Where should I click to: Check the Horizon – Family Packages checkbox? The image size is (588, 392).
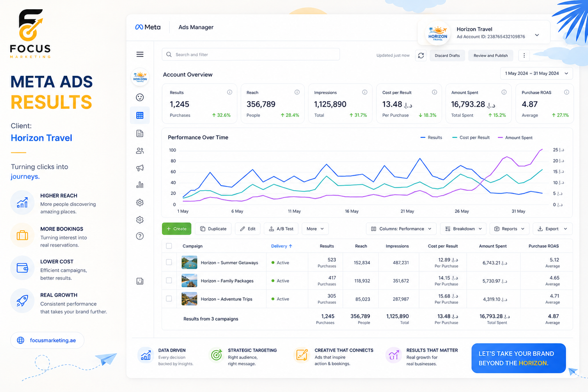click(169, 280)
